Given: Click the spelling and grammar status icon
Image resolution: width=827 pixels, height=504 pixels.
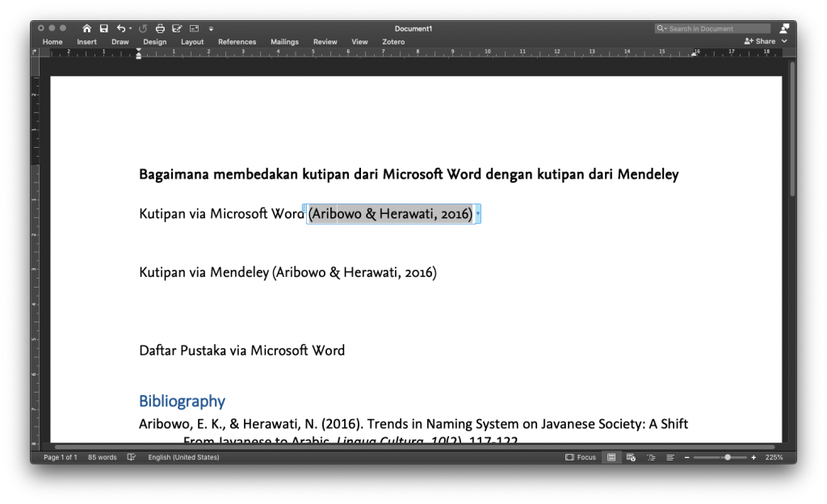Looking at the screenshot, I should click(132, 457).
